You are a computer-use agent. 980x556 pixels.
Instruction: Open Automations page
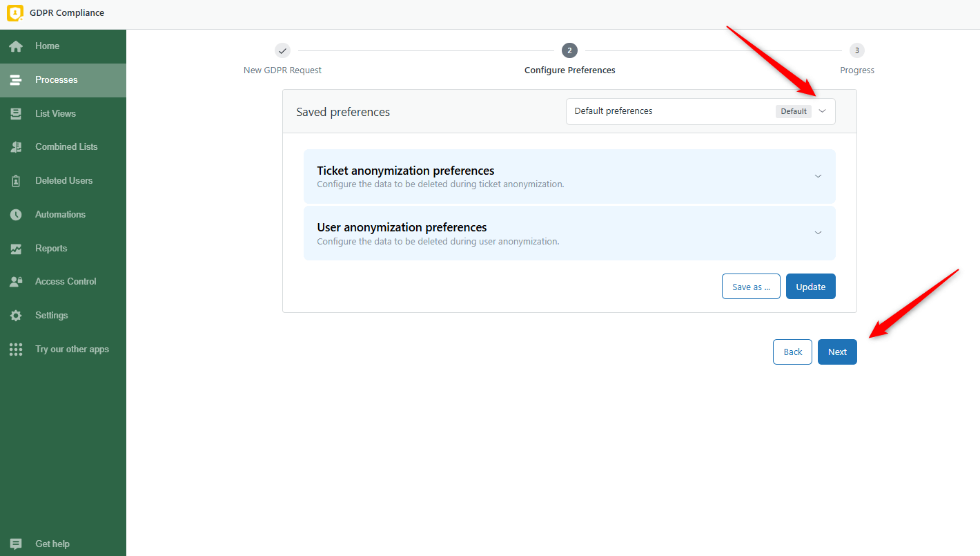pyautogui.click(x=63, y=215)
